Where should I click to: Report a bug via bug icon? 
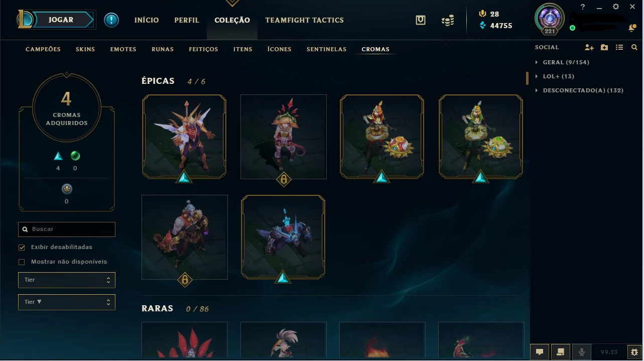click(x=634, y=352)
